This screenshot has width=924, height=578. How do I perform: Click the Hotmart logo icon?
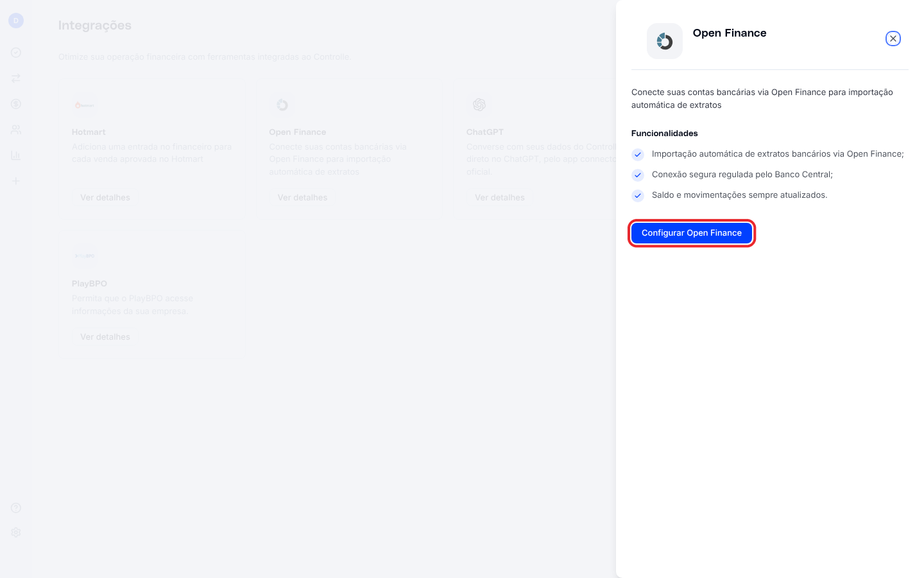[84, 105]
